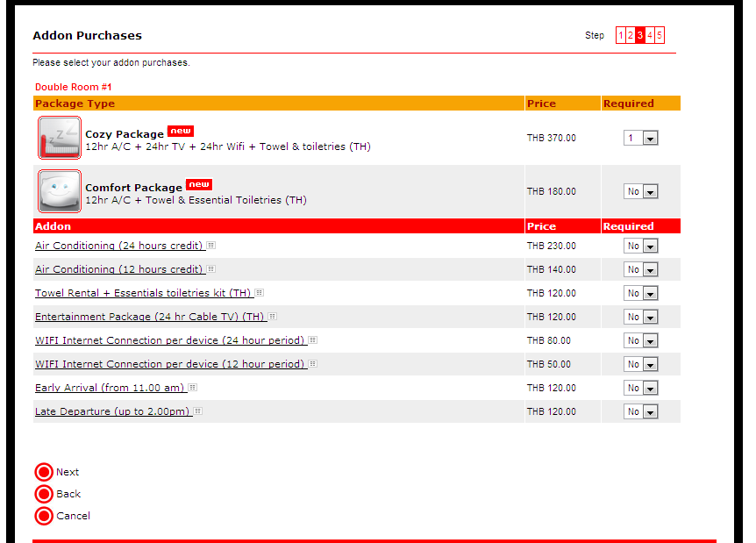Open Towel Rental required dropdown

tap(641, 293)
